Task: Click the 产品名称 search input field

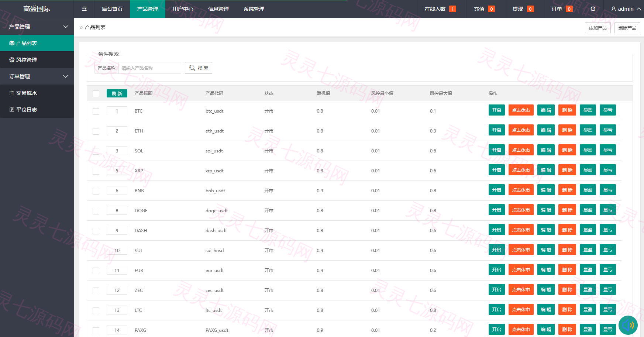Action: [x=150, y=68]
